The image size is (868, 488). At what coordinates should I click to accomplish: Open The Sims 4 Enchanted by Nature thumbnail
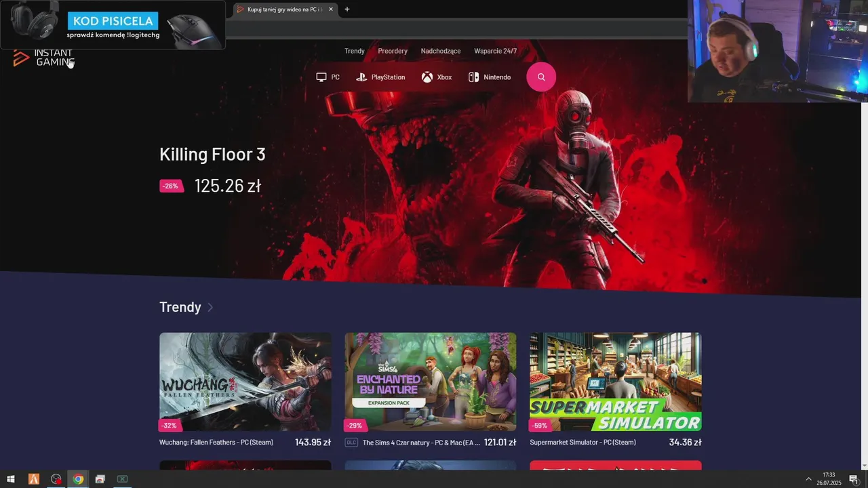coord(431,382)
